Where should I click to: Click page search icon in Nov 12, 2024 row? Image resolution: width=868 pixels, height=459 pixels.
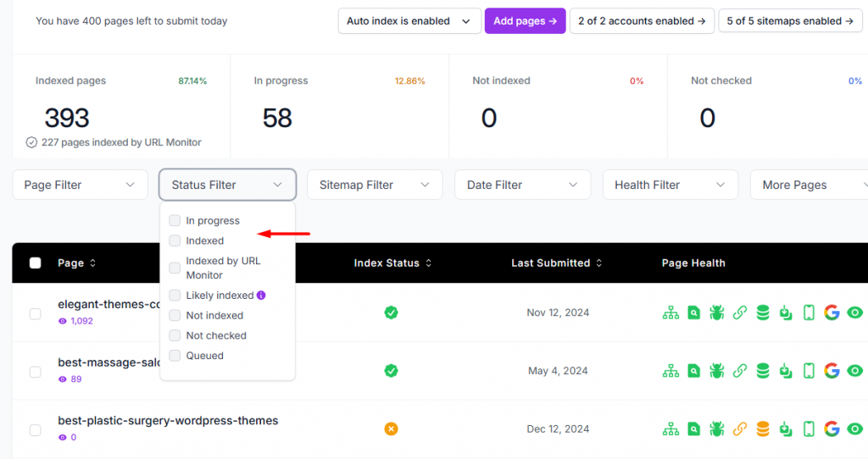click(x=693, y=313)
